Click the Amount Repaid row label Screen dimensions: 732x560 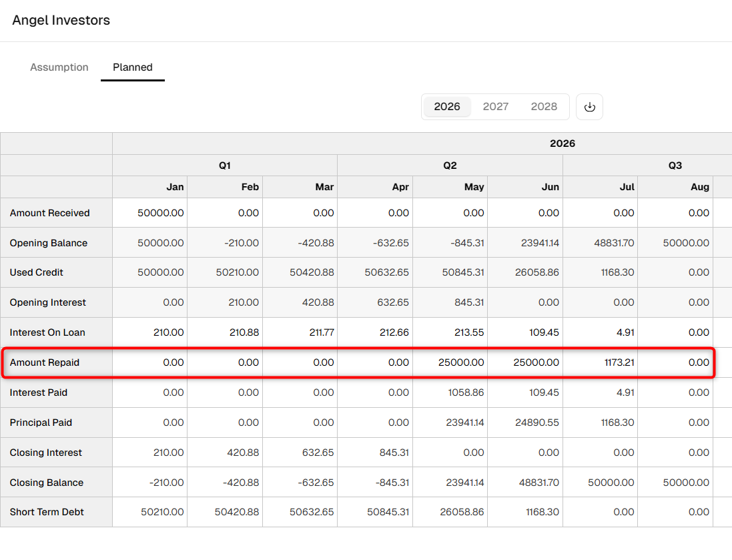[x=44, y=362]
